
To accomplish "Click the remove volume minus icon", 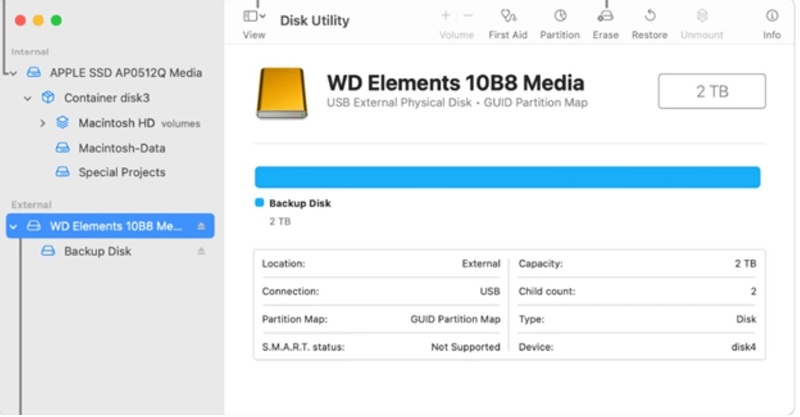I will (468, 17).
